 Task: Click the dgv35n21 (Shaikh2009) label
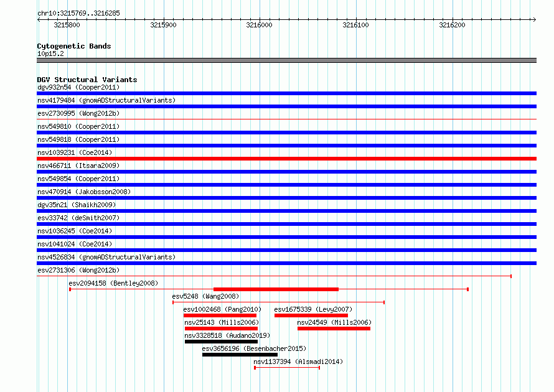pyautogui.click(x=77, y=205)
